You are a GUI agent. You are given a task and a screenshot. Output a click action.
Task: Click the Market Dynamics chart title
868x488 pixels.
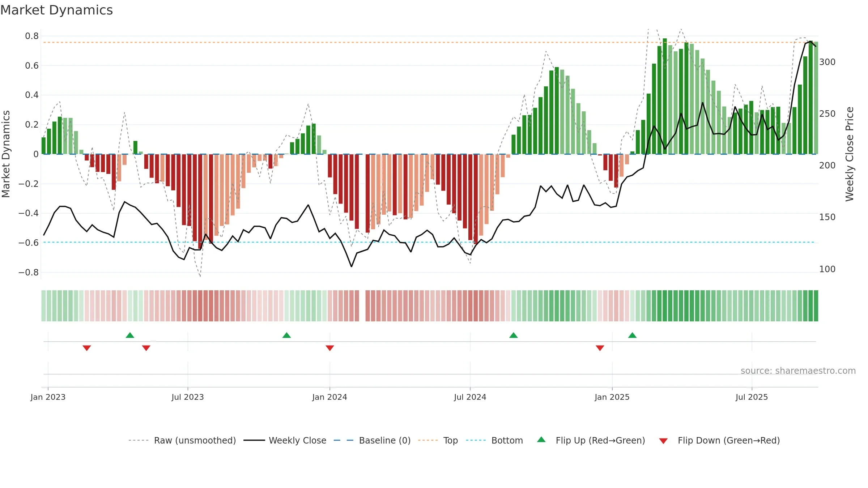56,10
